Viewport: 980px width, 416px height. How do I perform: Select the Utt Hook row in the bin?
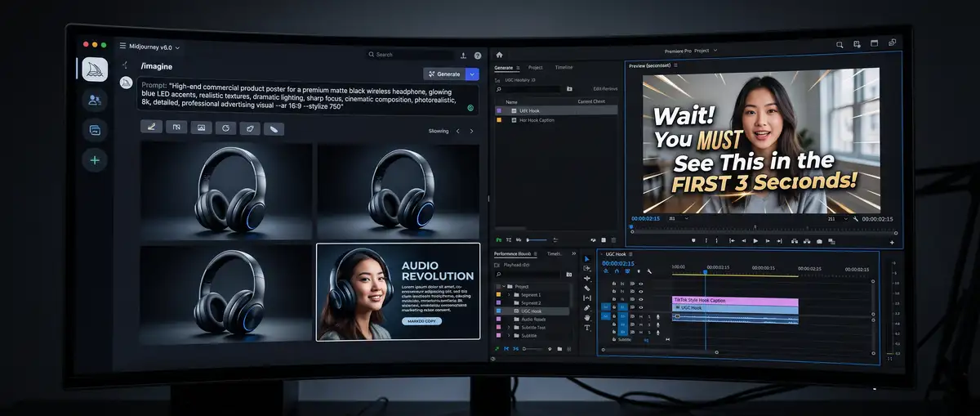pyautogui.click(x=556, y=110)
